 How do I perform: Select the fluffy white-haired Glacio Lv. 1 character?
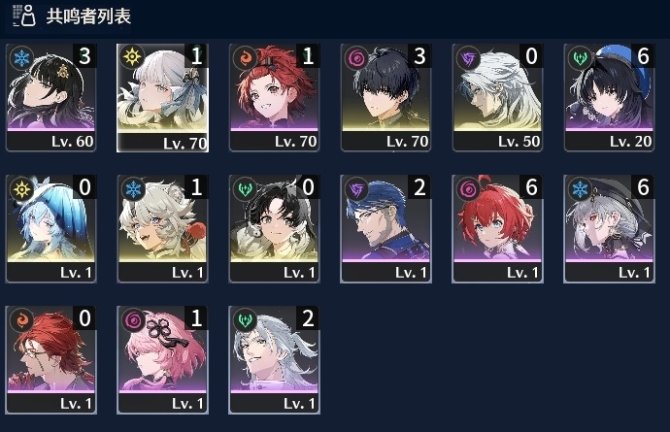(x=162, y=229)
